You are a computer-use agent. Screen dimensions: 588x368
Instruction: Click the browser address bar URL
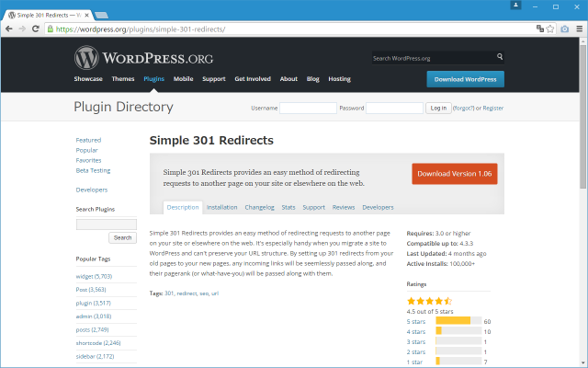141,29
